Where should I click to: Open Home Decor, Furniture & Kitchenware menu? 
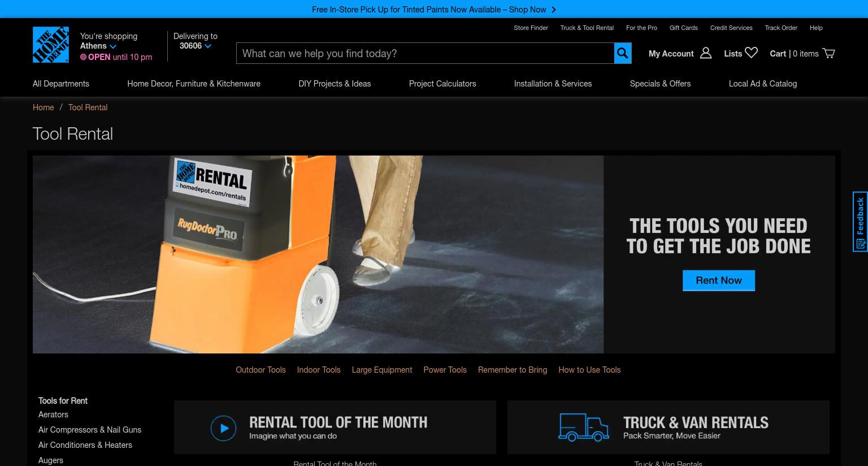pyautogui.click(x=194, y=84)
